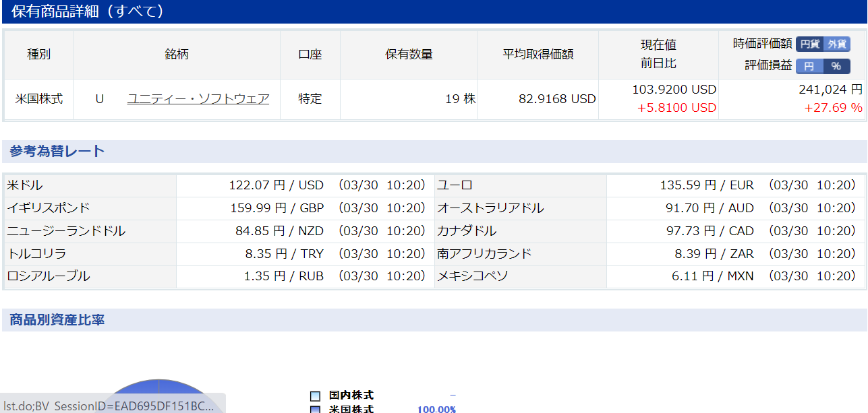Screen dimensions: 868x413
Task: Click the イギリスポンド currency label
Action: coord(48,208)
